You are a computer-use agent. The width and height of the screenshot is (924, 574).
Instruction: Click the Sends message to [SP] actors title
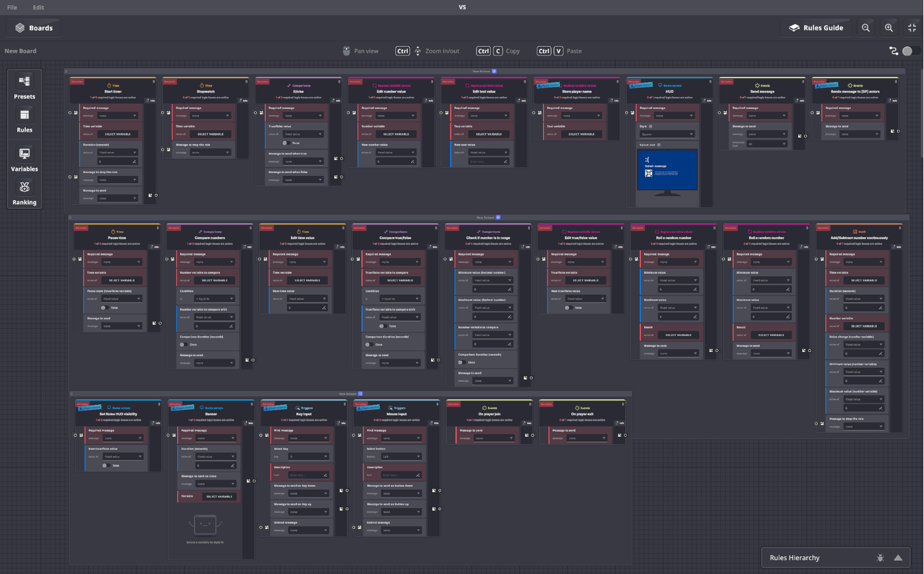point(855,92)
